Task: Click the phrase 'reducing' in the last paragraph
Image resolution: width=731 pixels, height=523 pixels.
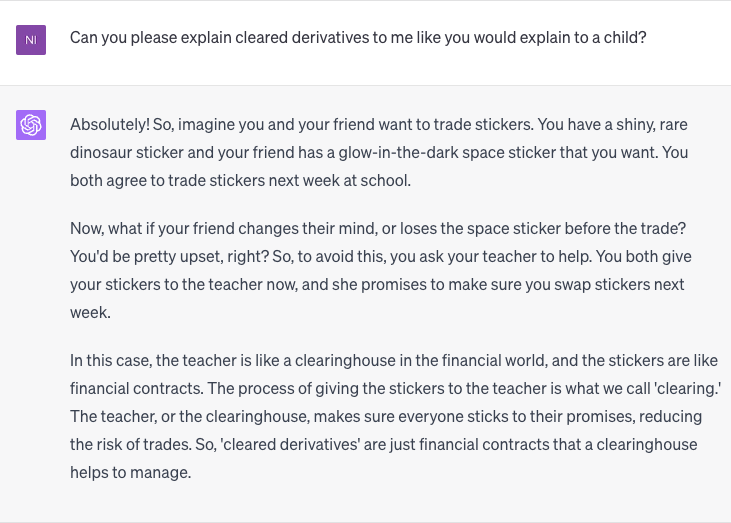Action: 670,416
